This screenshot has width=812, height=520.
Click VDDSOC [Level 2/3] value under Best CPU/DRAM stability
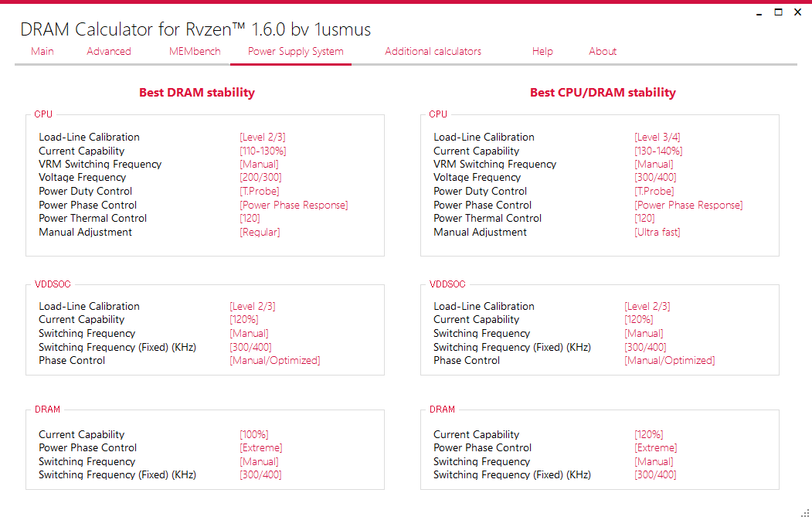point(647,306)
